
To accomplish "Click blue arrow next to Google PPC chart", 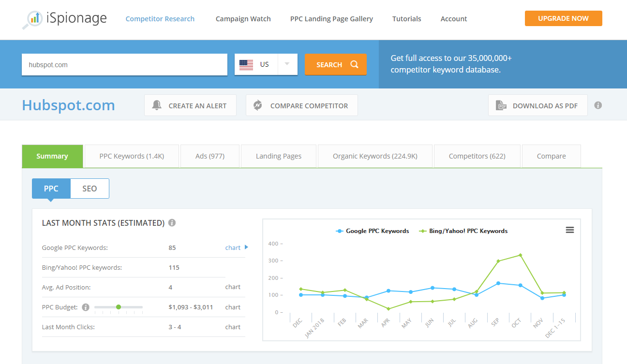I will 246,247.
